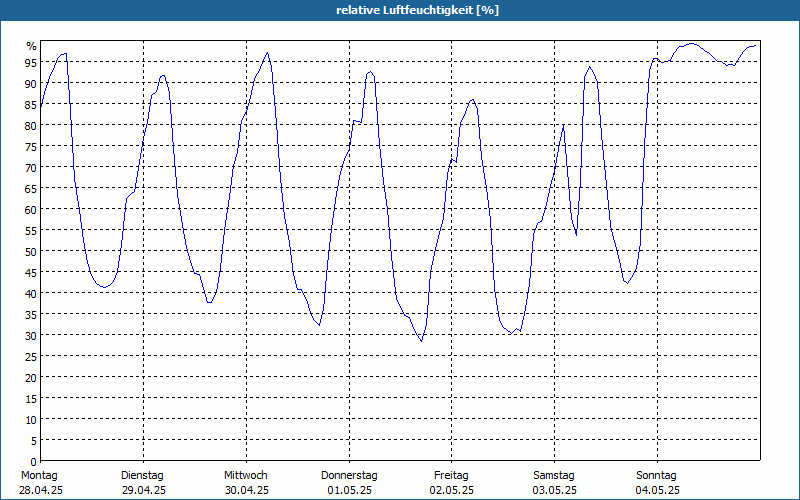Select the 'Samstag' day label
This screenshot has width=800, height=500.
(554, 476)
